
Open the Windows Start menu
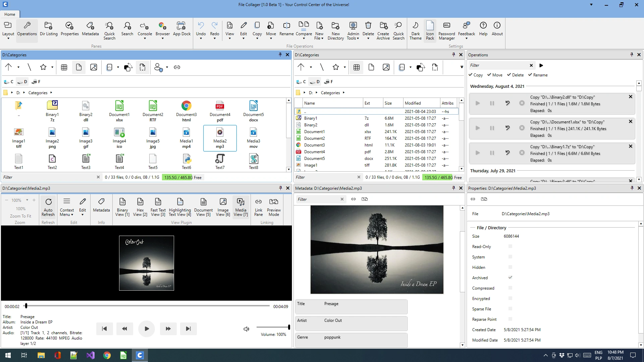[8, 355]
